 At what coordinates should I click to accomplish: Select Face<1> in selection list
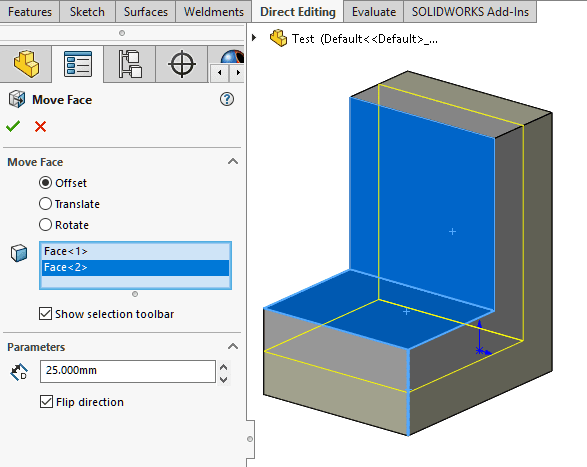click(135, 251)
